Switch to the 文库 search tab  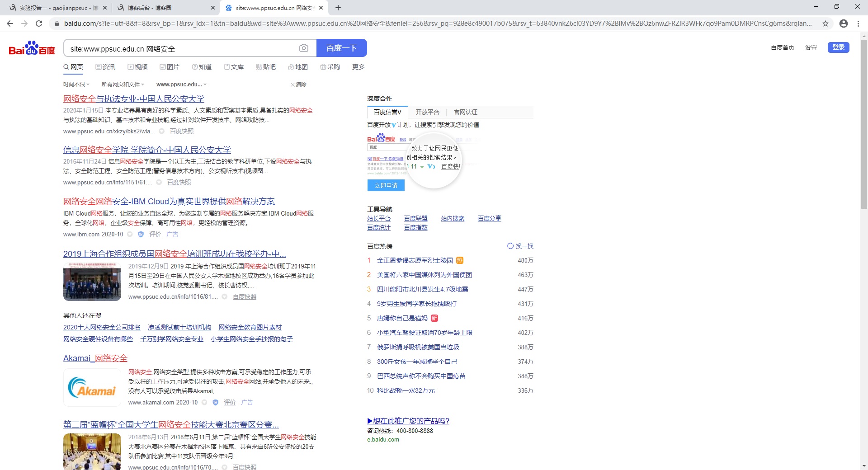tap(234, 67)
